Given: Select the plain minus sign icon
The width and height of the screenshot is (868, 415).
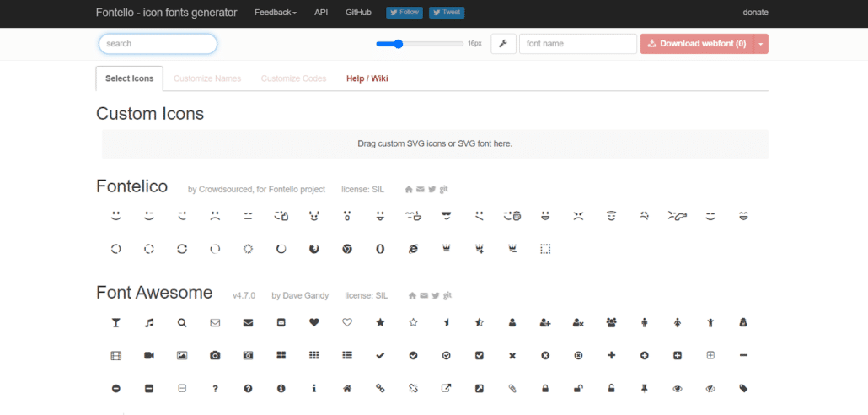Looking at the screenshot, I should point(743,356).
